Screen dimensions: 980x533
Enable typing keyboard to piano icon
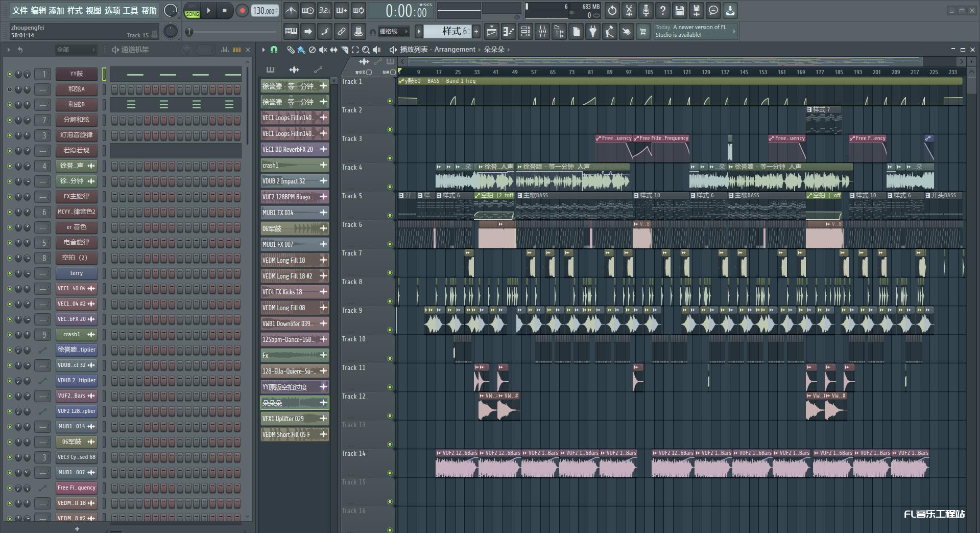(291, 32)
